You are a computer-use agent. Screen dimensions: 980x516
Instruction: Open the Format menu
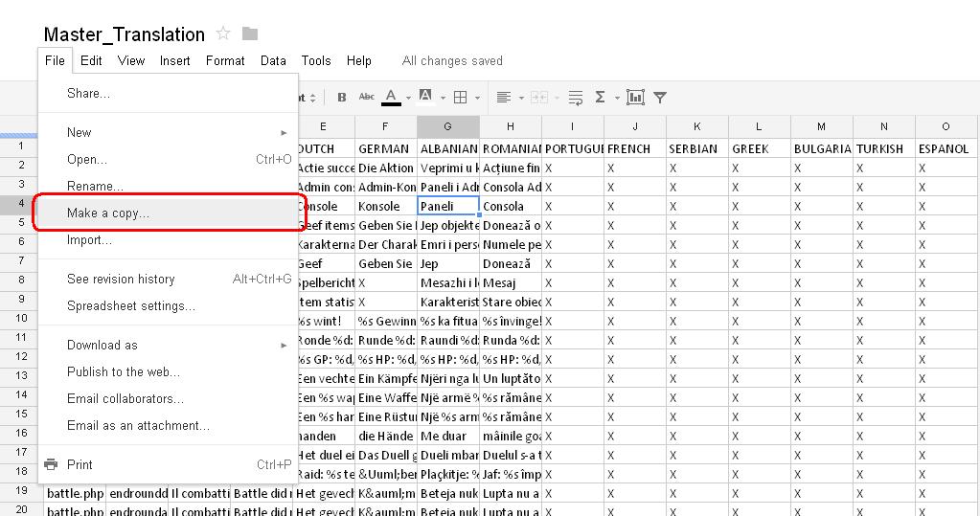point(225,60)
